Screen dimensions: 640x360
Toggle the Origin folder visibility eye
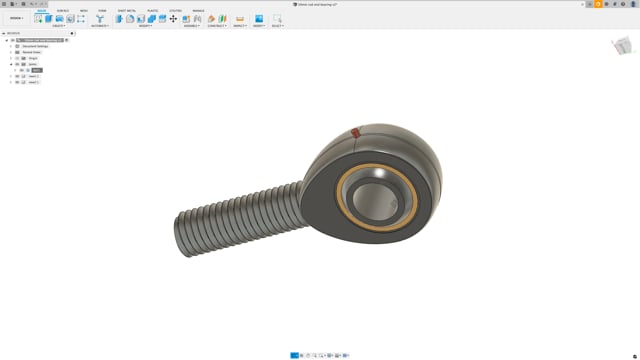17,58
